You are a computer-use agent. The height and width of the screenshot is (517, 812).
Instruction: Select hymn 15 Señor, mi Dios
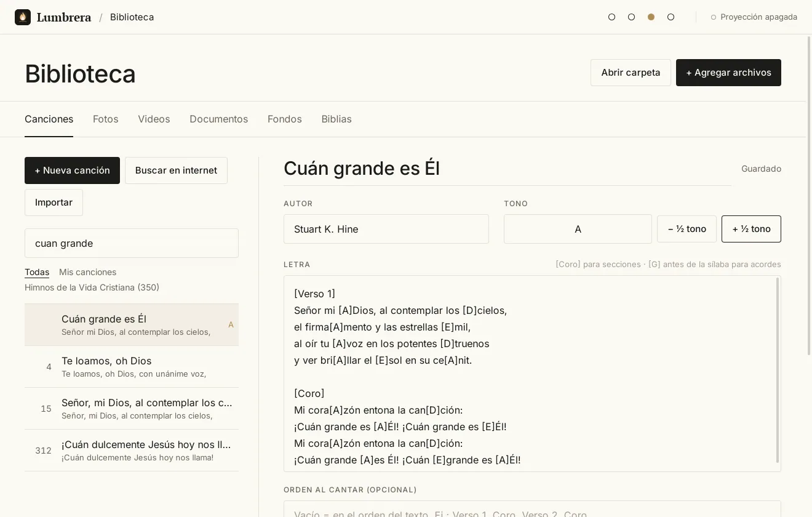point(132,408)
